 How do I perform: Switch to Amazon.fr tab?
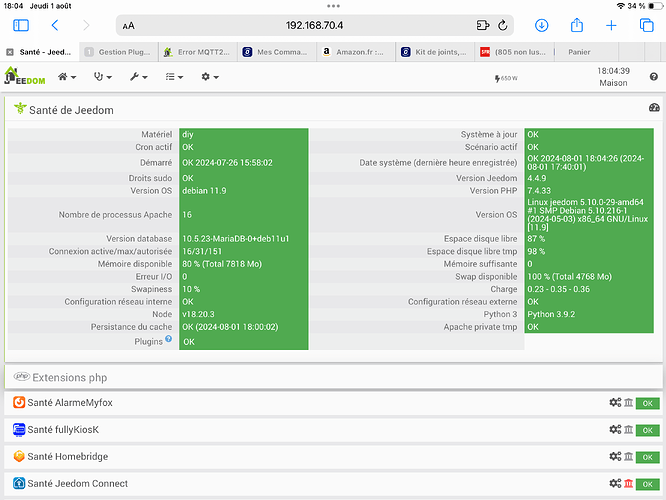click(x=356, y=52)
